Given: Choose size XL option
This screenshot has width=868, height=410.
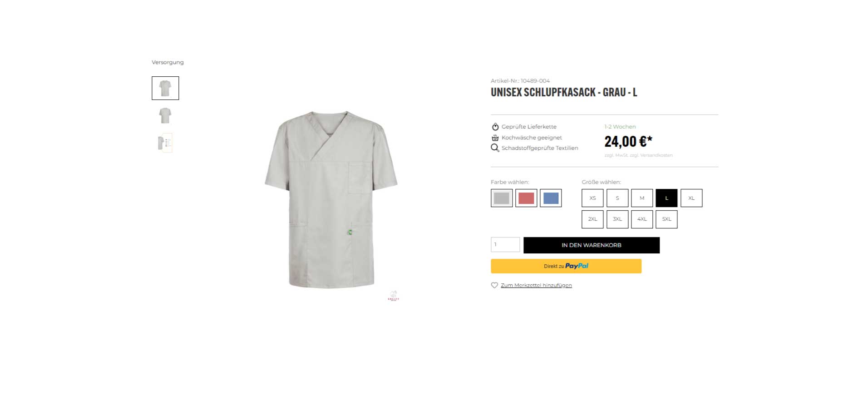Looking at the screenshot, I should point(691,198).
